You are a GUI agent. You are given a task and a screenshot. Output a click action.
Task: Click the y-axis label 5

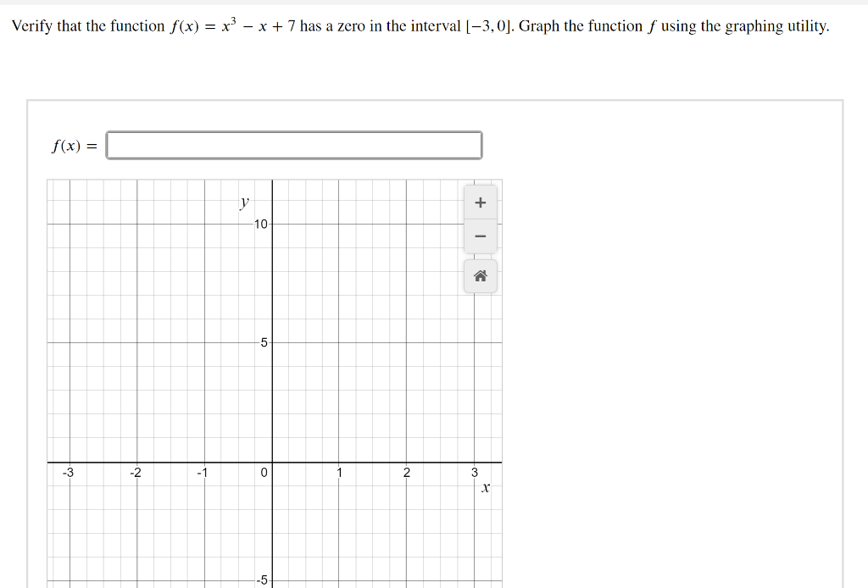pos(264,342)
